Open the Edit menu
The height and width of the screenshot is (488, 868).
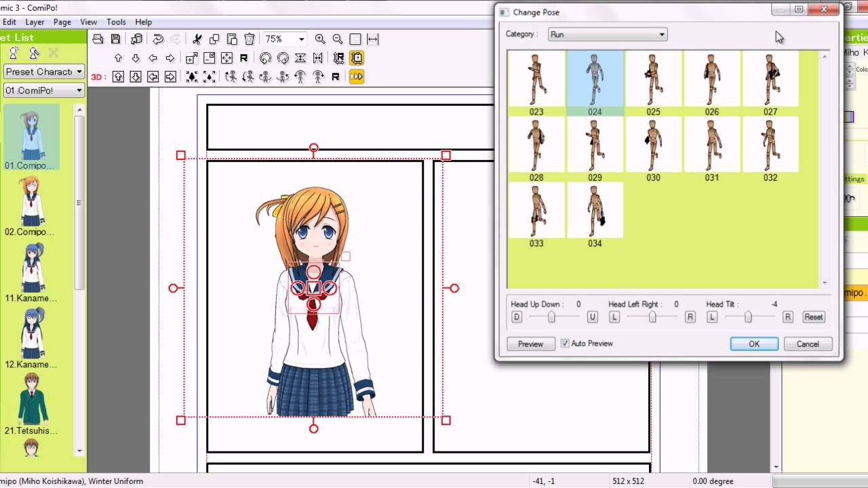tap(9, 22)
